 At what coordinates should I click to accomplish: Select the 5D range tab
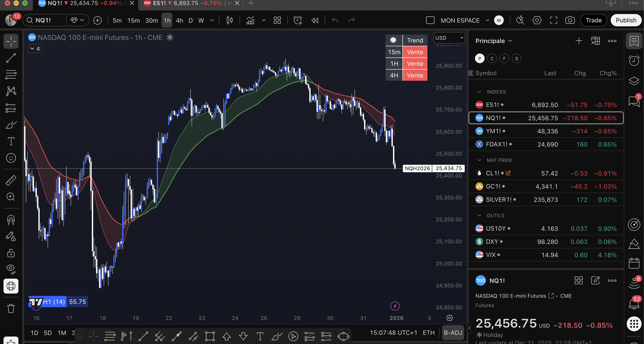pos(48,333)
